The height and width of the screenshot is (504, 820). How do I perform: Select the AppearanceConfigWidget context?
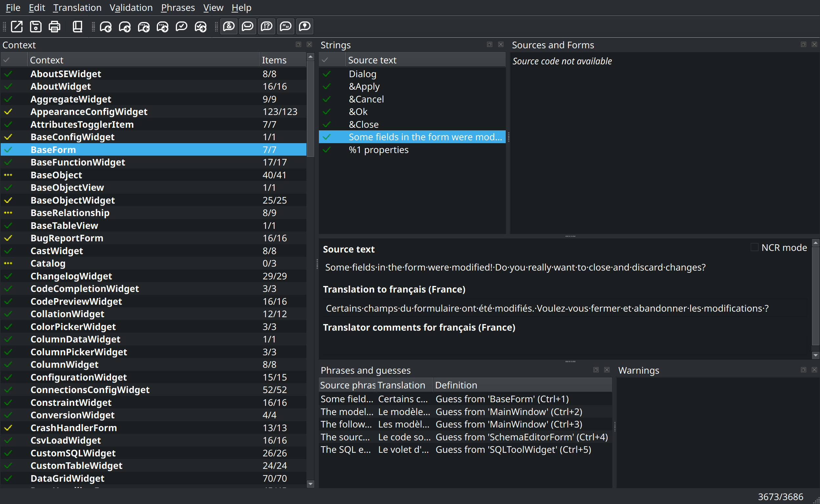coord(153,112)
